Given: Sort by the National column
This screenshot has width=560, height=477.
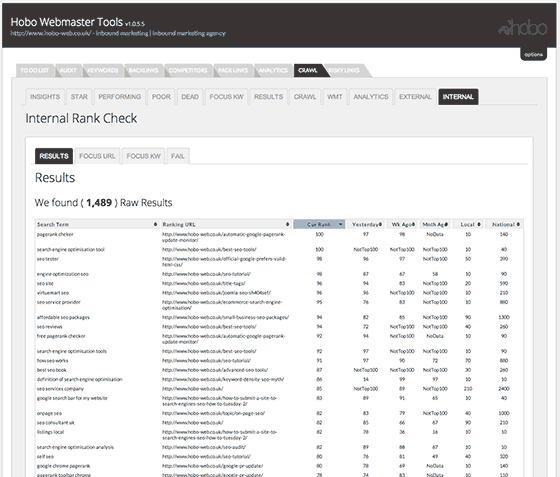Looking at the screenshot, I should (x=505, y=224).
